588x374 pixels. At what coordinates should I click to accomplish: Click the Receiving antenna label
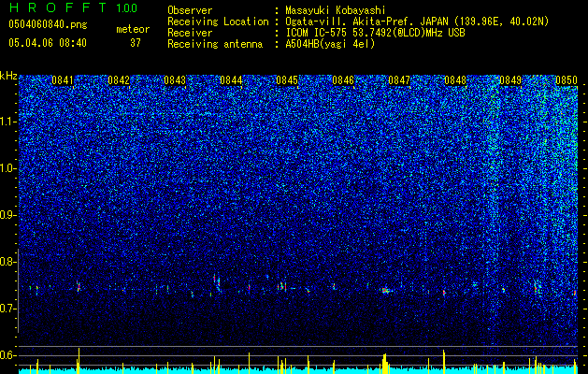[215, 44]
